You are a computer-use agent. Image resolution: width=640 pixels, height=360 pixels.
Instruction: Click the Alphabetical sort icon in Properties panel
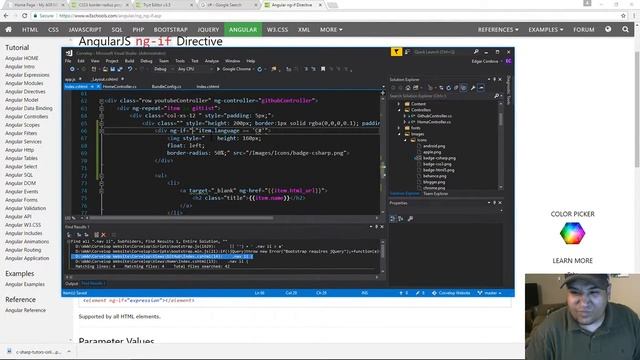pos(401,219)
